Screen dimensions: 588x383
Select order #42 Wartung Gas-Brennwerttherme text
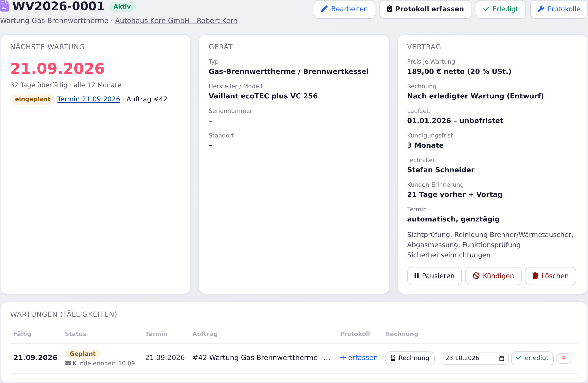[261, 358]
